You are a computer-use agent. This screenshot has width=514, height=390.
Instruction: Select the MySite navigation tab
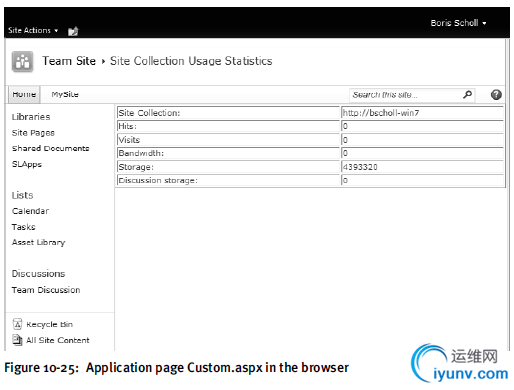[65, 94]
